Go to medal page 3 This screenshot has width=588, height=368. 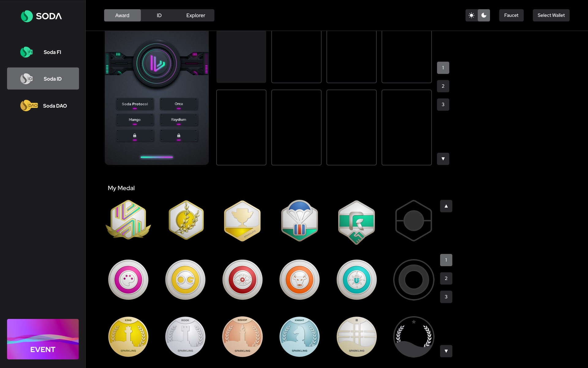[446, 297]
